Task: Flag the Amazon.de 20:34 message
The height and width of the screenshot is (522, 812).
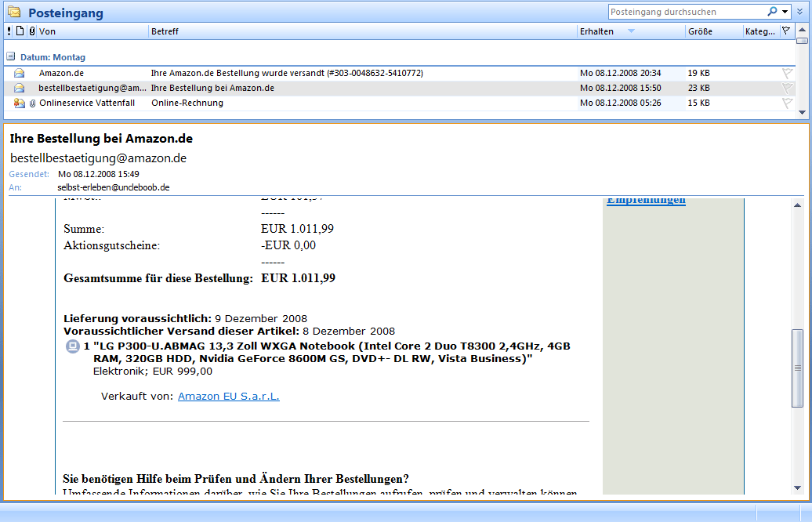Action: (x=787, y=73)
